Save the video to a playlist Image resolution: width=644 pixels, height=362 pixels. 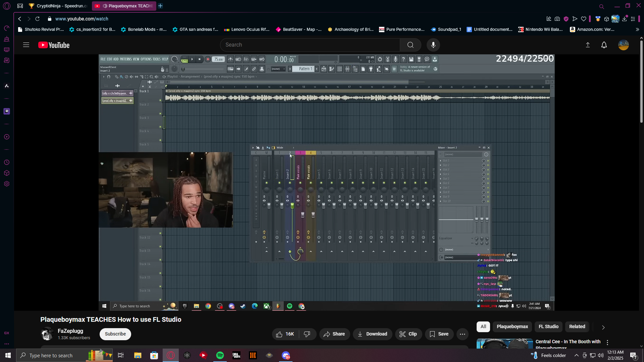click(439, 334)
